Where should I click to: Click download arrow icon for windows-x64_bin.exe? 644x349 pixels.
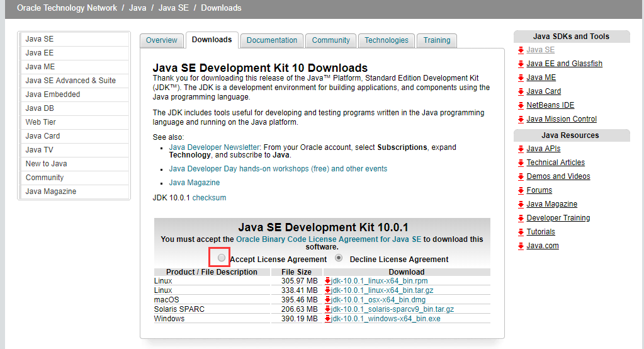(328, 319)
